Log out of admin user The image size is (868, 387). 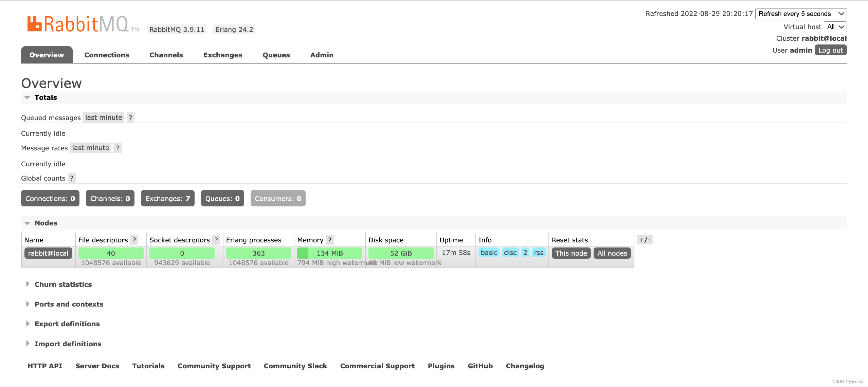831,50
